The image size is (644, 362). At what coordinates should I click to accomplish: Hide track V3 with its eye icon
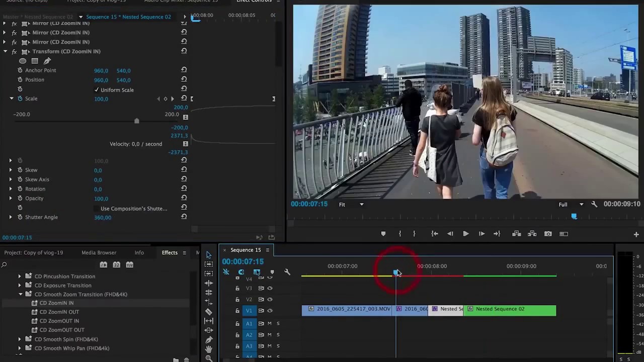(x=270, y=288)
